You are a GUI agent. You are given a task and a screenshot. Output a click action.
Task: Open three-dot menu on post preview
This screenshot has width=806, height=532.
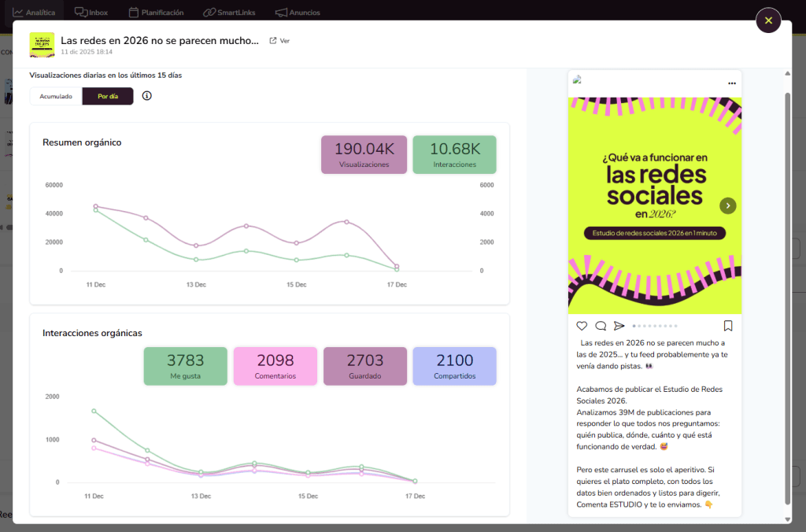coord(731,83)
